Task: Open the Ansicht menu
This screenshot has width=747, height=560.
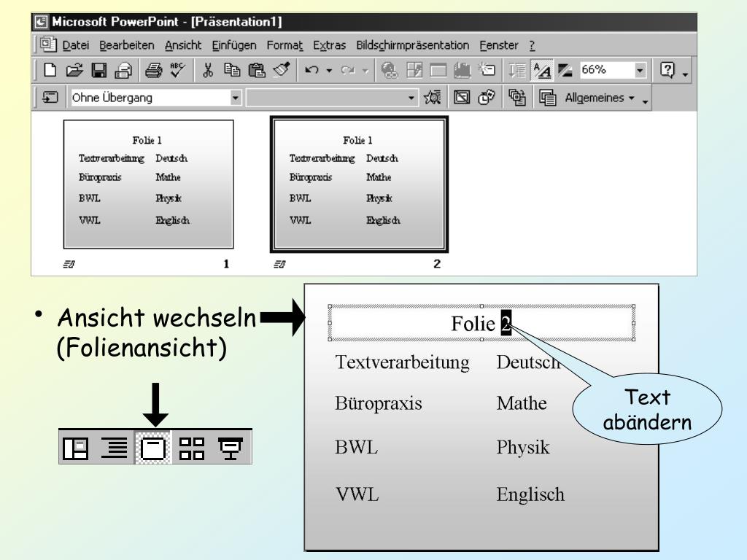Action: 183,45
